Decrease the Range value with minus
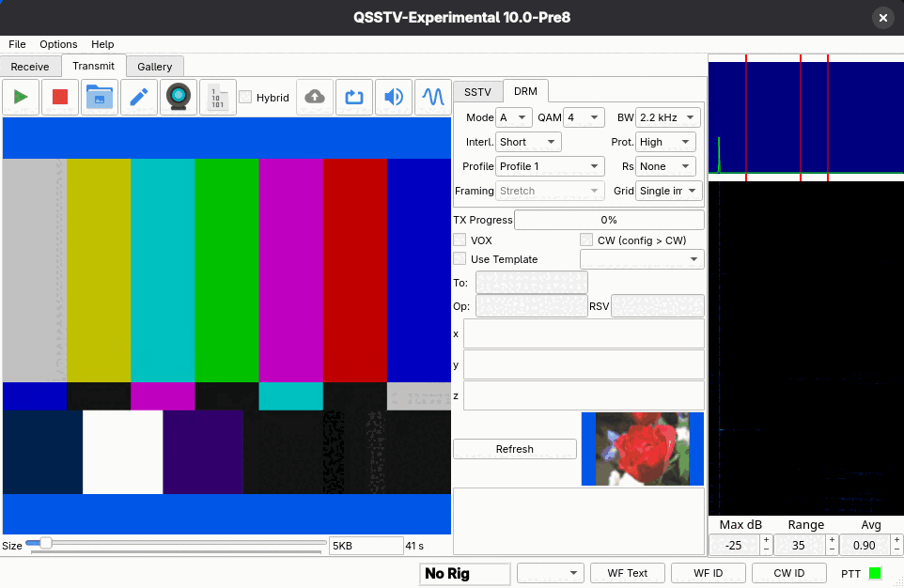Viewport: 904px width, 588px height. pos(832,549)
